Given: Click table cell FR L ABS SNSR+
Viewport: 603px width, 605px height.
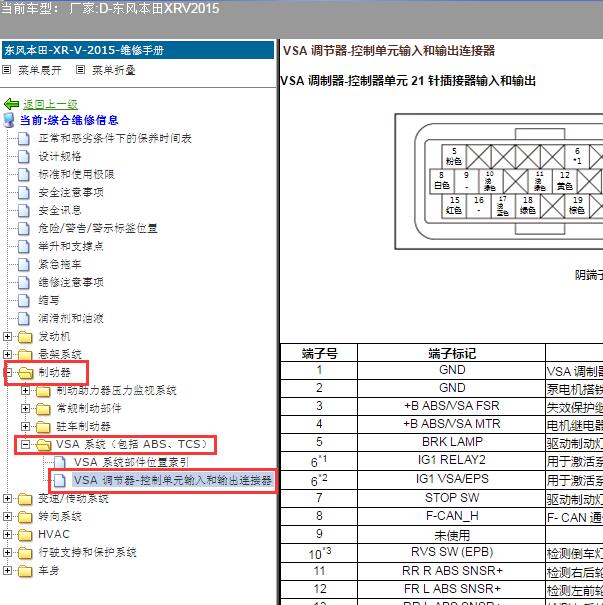Looking at the screenshot, I should pyautogui.click(x=452, y=589).
